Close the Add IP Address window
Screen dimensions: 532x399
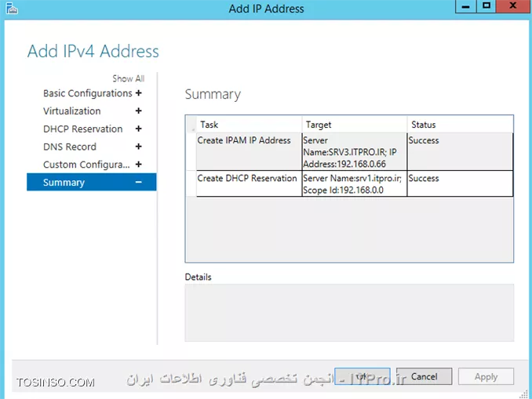(x=512, y=6)
